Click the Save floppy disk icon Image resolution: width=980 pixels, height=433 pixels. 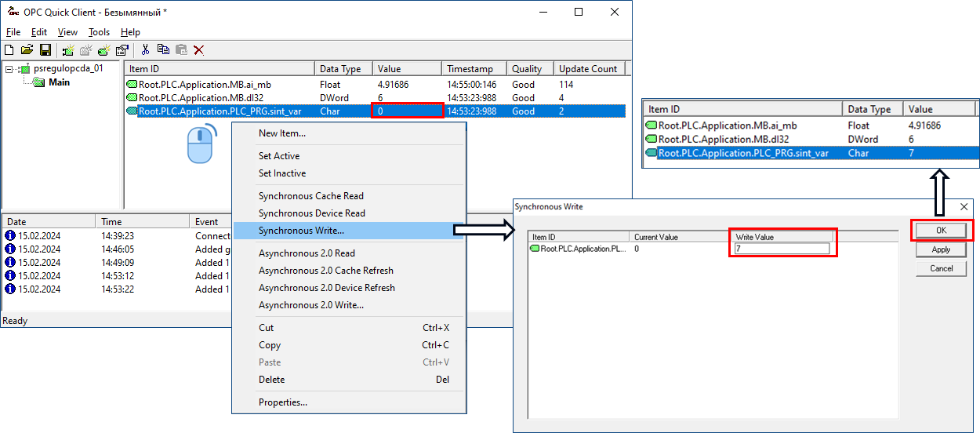(x=45, y=50)
